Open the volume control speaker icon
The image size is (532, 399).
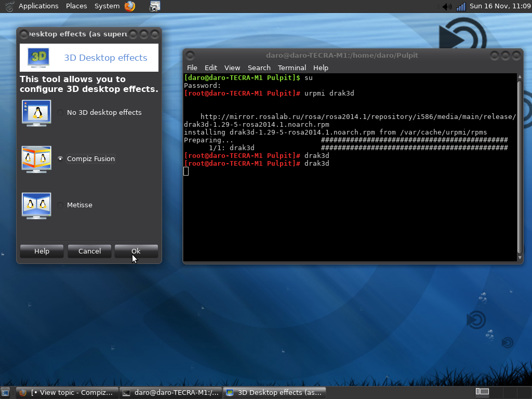click(446, 6)
